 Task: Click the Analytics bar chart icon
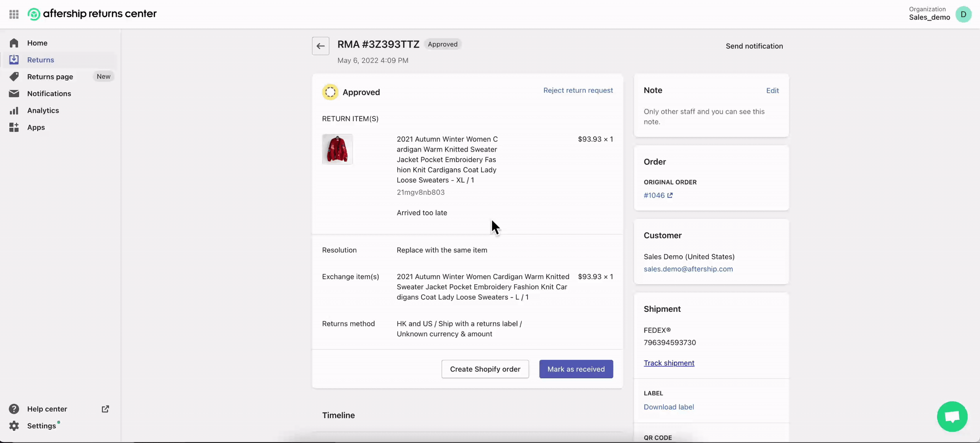14,111
